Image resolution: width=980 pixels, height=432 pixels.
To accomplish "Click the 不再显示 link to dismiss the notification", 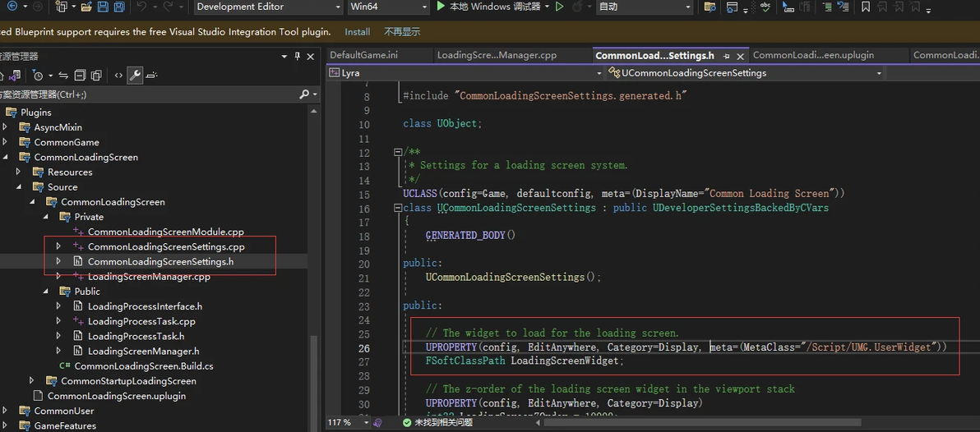I will pos(402,32).
